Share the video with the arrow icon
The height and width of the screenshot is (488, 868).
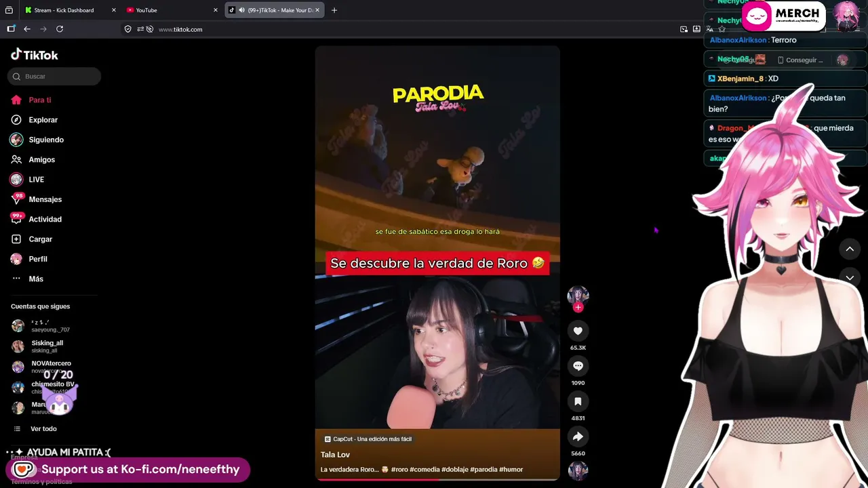(578, 436)
